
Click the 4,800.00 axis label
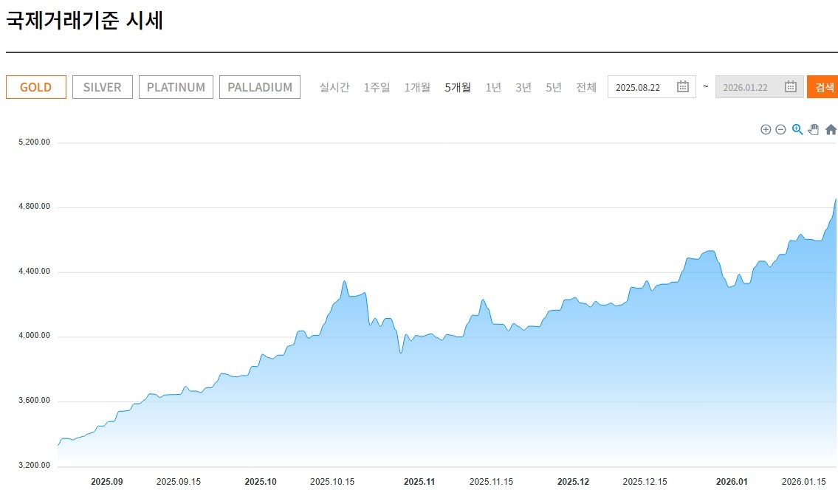pos(34,206)
